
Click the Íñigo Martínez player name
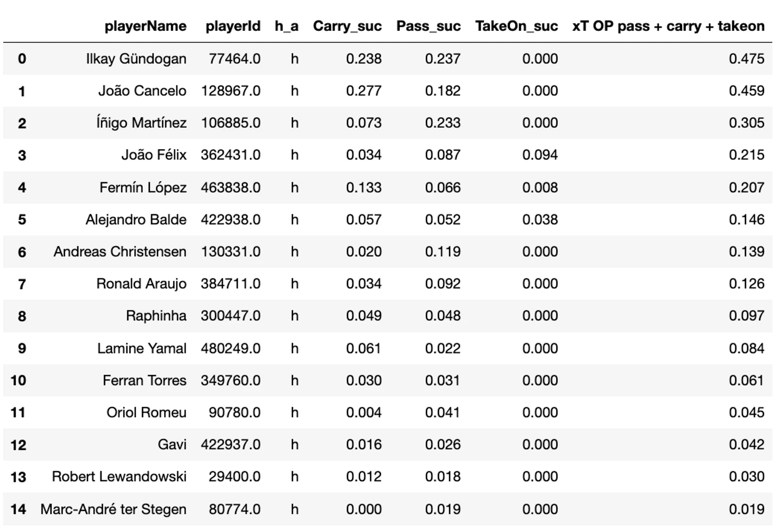(141, 123)
